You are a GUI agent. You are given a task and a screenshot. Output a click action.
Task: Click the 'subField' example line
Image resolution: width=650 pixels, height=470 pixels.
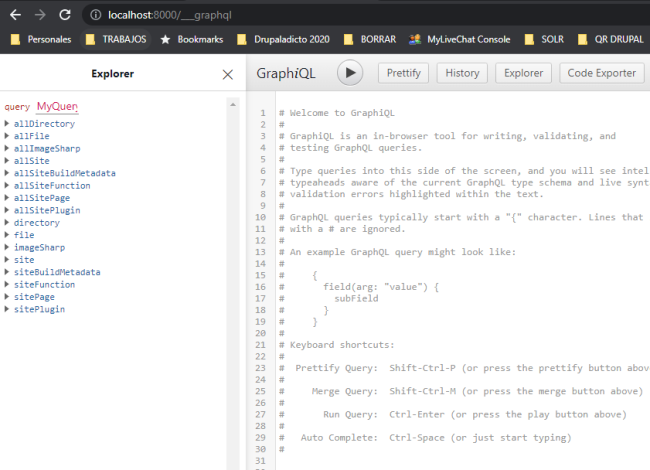[x=356, y=298]
